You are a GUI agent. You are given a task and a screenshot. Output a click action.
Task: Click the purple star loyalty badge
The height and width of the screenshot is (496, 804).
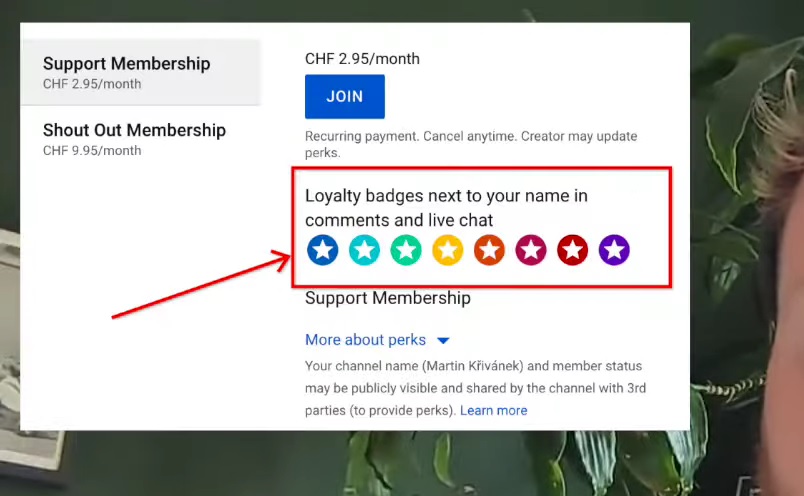[614, 250]
